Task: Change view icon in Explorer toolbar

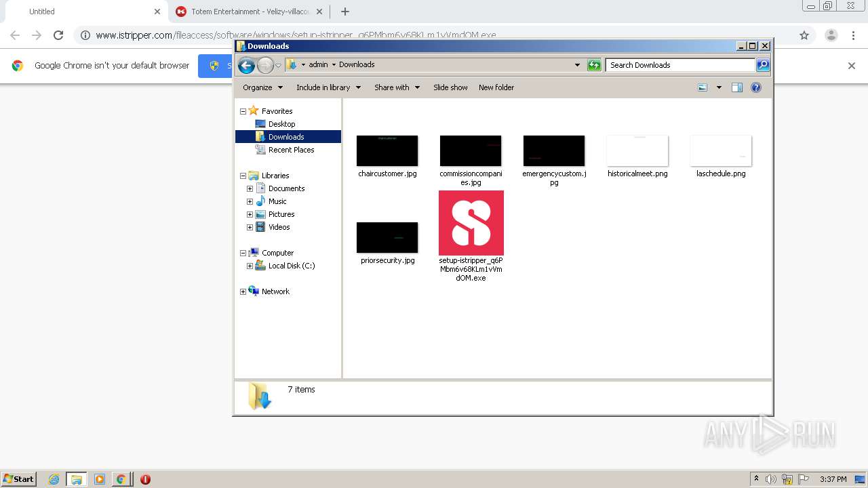Action: point(703,87)
